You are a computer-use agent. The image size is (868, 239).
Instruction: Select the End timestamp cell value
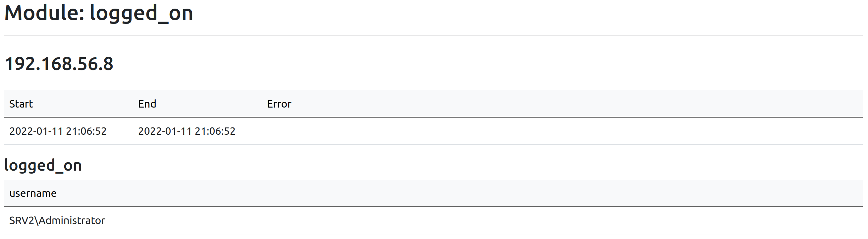187,131
